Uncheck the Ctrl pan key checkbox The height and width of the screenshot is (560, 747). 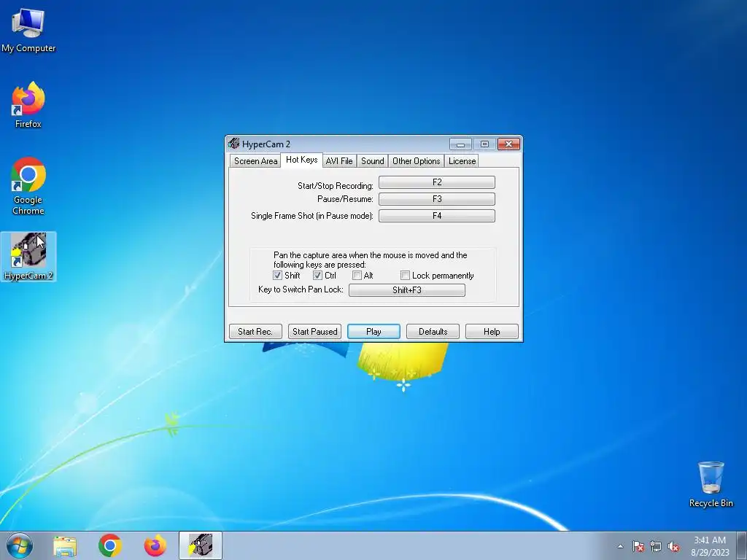(x=317, y=275)
